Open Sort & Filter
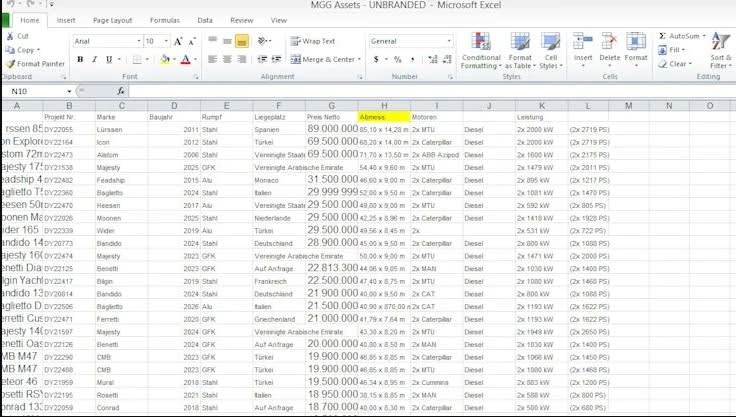Viewport: 736px width, 417px height. tap(721, 51)
